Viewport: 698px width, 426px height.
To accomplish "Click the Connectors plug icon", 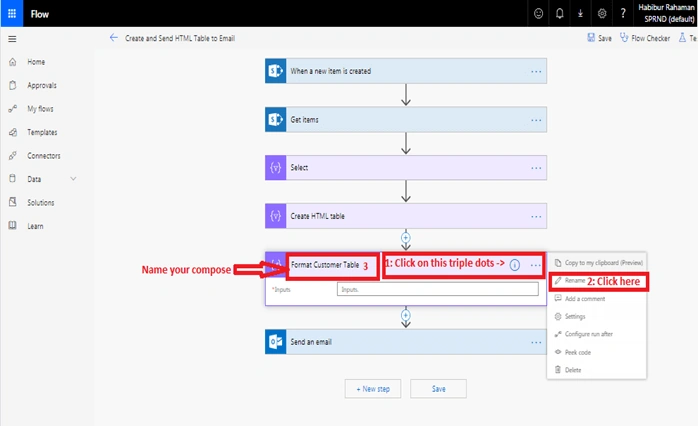I will tap(13, 156).
